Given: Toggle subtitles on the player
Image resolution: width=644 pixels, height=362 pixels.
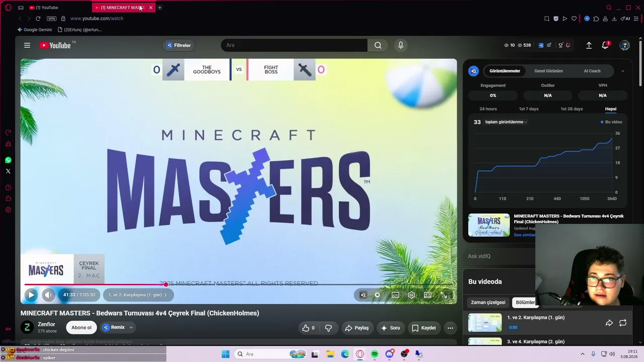Looking at the screenshot, I should [395, 295].
